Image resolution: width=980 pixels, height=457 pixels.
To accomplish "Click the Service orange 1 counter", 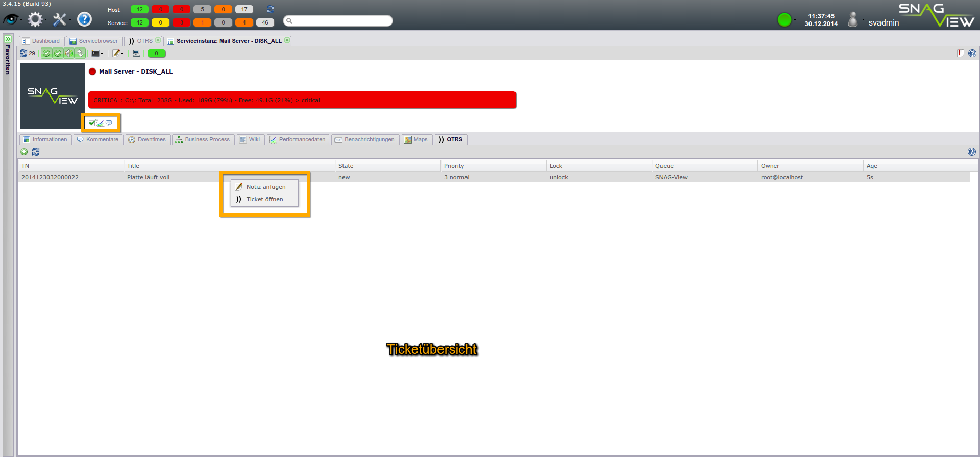I will (x=202, y=22).
